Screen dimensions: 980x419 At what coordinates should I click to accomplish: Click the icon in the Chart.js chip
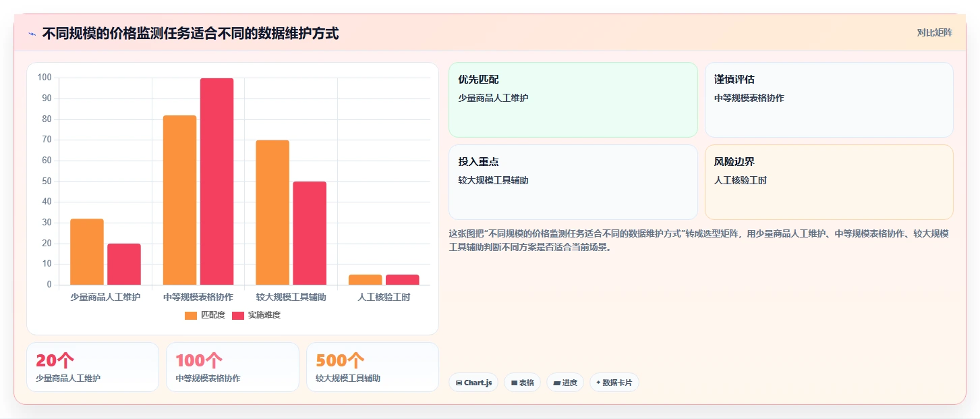pos(459,383)
